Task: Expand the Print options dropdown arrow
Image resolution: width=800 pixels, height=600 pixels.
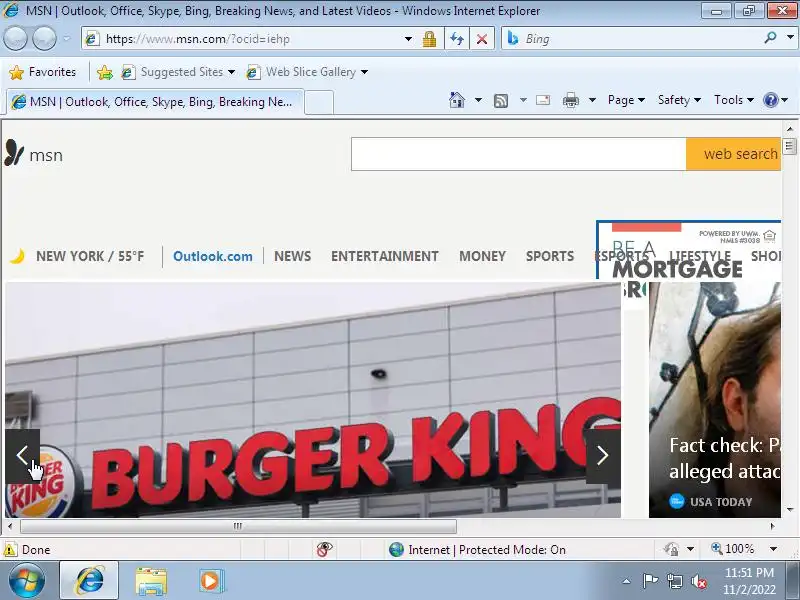Action: click(592, 100)
